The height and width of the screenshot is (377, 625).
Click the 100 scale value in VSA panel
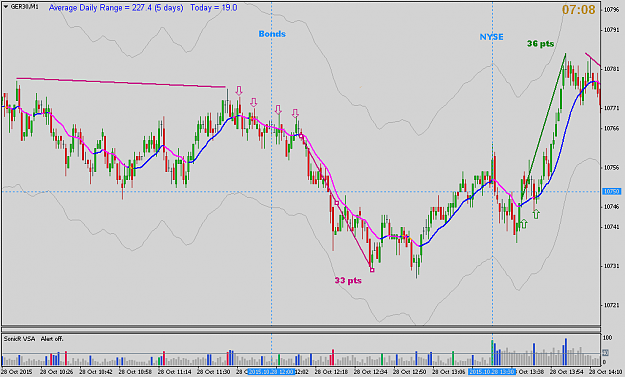point(607,338)
